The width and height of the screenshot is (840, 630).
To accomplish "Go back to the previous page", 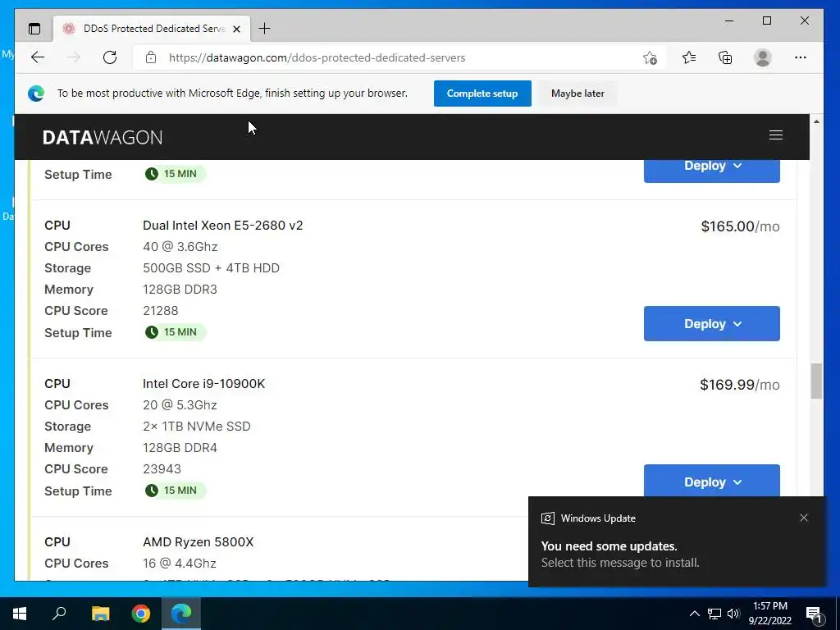I will 38,57.
